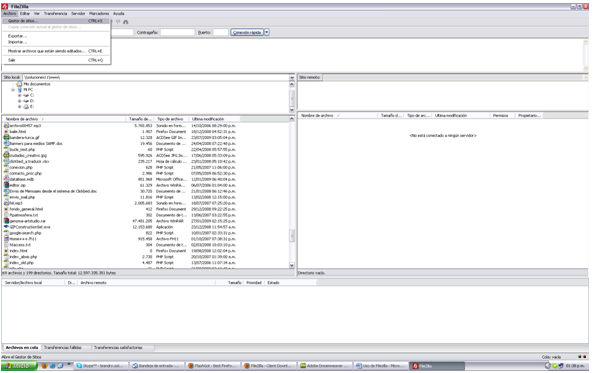Switch to 'Bandeja de entrada' taskbar window

[157, 366]
